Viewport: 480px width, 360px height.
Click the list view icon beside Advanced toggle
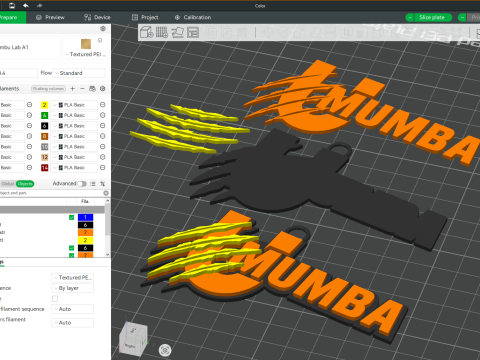[x=93, y=184]
